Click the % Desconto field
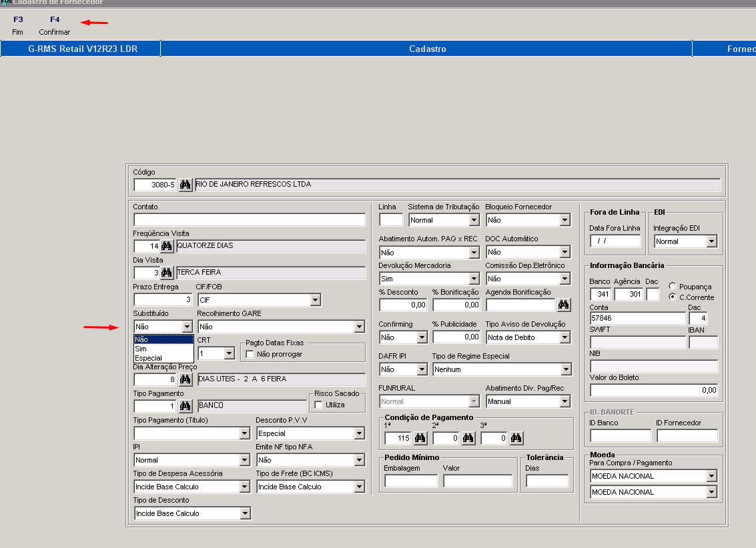Viewport: 756px width, 548px height. click(403, 305)
